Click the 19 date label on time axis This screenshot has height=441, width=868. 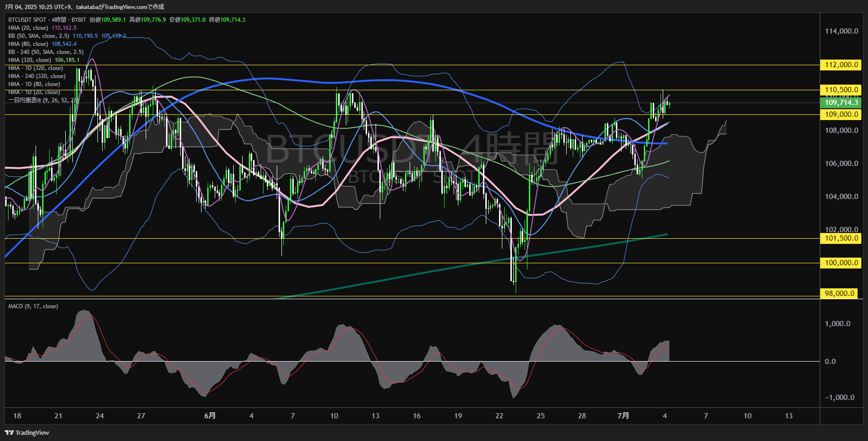[458, 416]
